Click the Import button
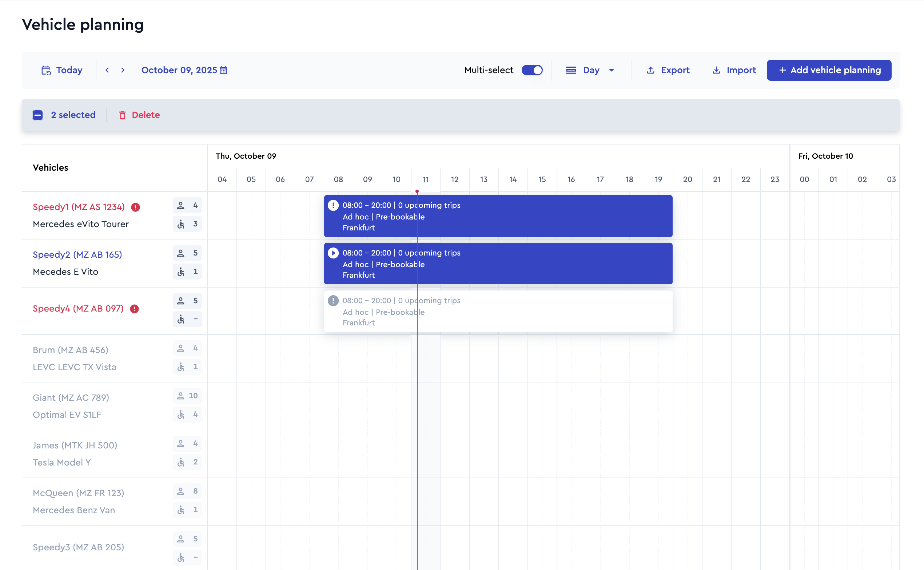 click(734, 70)
